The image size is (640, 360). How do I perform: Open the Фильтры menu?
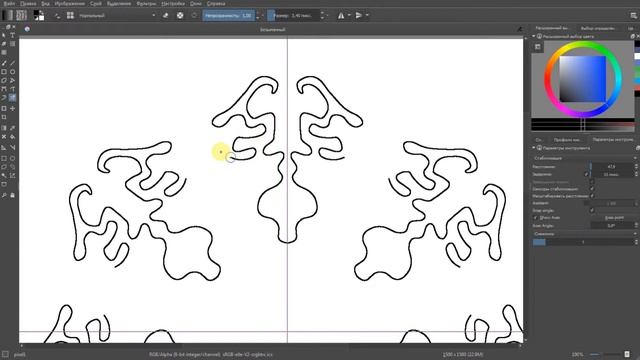click(x=146, y=4)
